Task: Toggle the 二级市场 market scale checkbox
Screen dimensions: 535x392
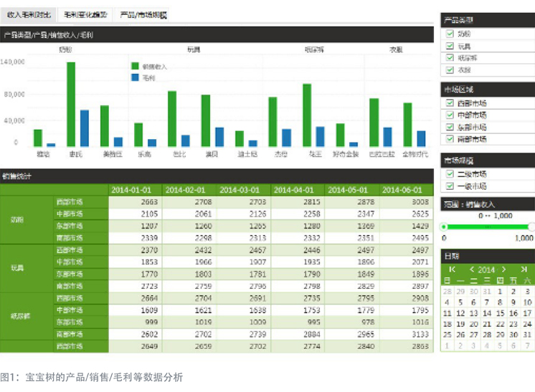Action: [x=450, y=174]
